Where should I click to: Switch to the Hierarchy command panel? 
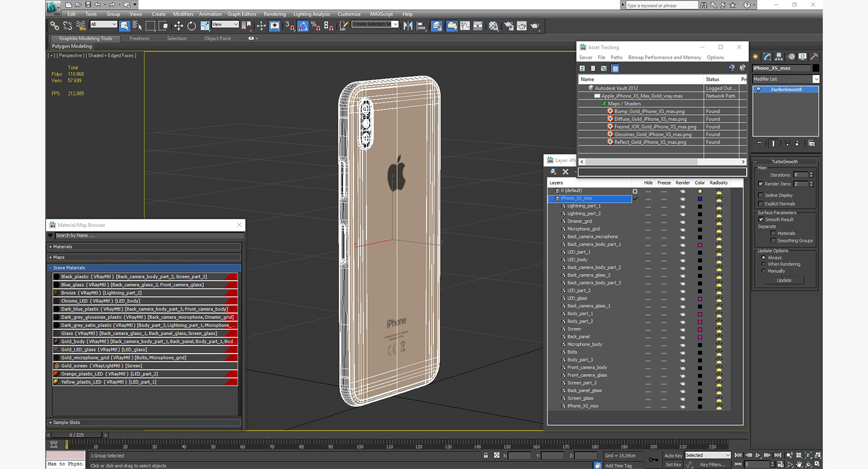pos(779,56)
